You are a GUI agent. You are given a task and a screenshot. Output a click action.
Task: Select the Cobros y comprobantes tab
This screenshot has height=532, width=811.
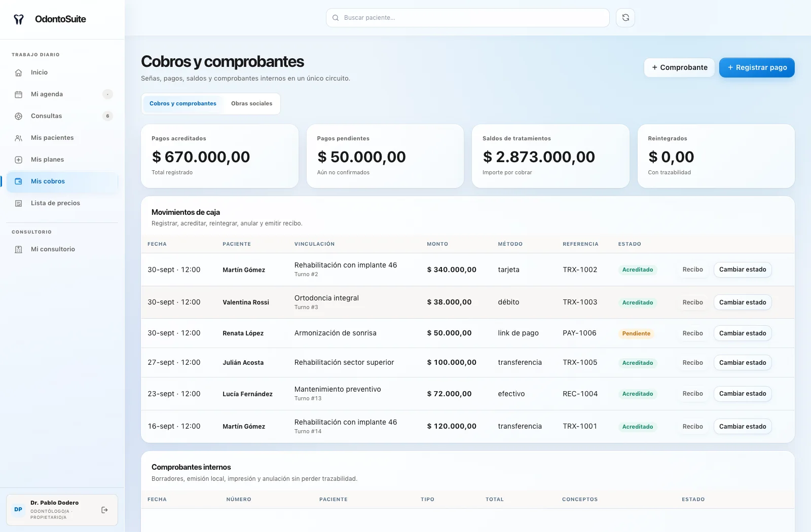tap(183, 103)
